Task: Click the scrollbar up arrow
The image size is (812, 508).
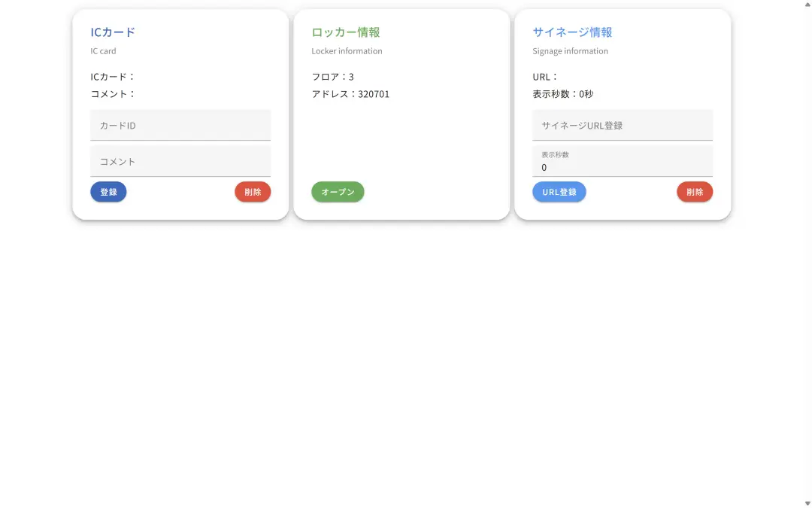Action: click(x=807, y=5)
